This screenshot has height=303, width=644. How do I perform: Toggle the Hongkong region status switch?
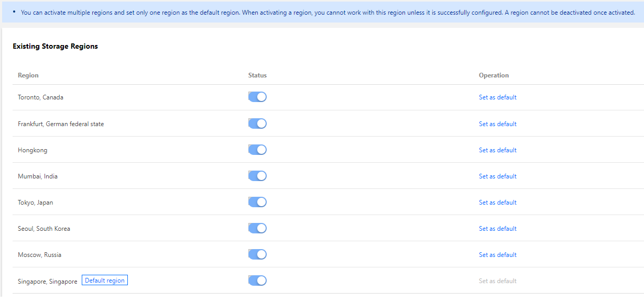pyautogui.click(x=257, y=150)
